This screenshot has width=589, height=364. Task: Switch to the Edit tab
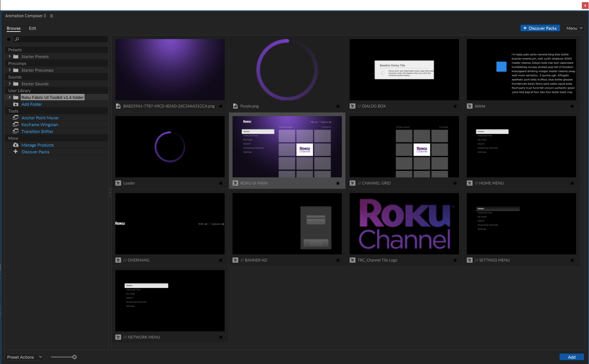(x=33, y=28)
